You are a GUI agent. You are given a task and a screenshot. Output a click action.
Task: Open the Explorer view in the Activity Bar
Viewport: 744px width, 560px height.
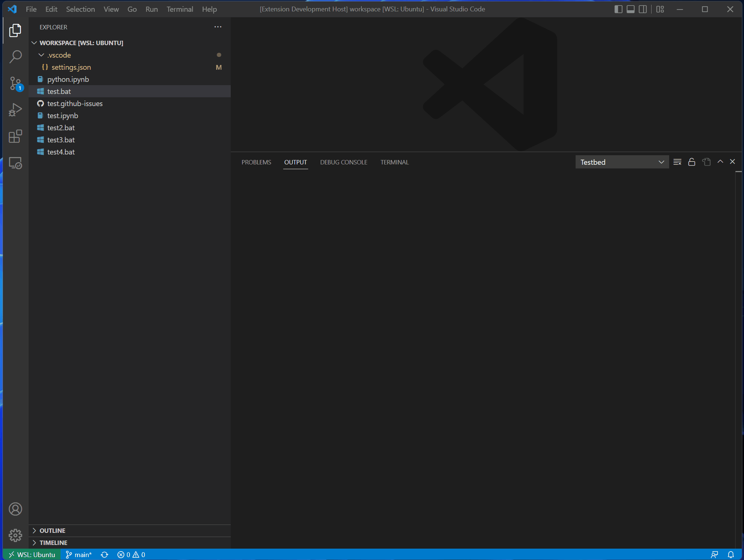click(x=15, y=30)
